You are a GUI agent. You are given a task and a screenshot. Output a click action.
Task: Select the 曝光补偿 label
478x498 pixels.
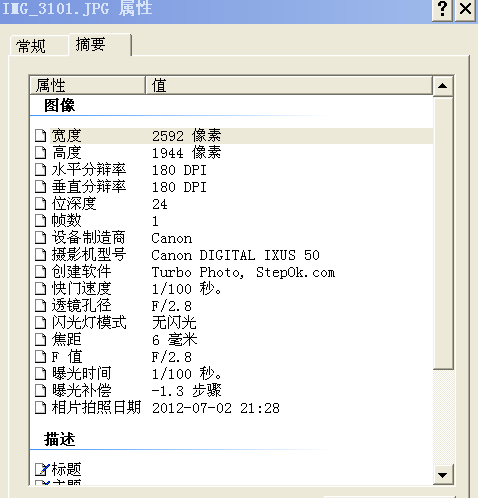81,391
